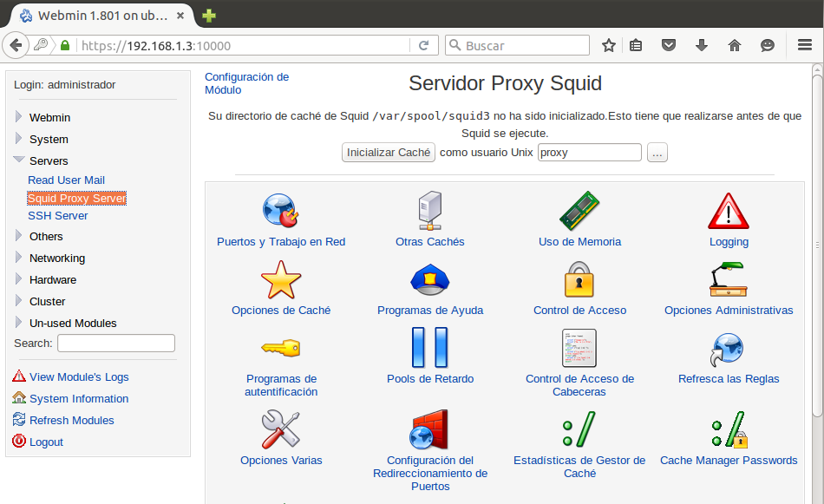Bookmark this page with the star icon
Image resolution: width=824 pixels, height=504 pixels.
point(609,46)
